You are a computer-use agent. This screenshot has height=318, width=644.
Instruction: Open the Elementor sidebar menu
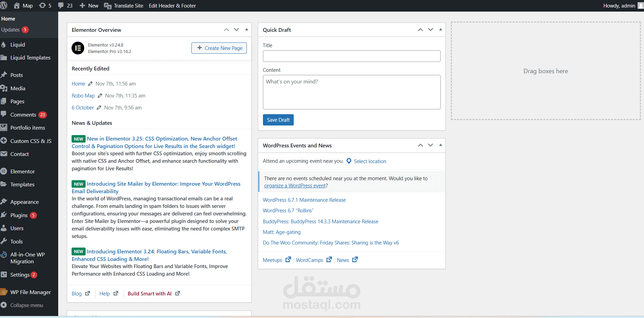[x=22, y=171]
